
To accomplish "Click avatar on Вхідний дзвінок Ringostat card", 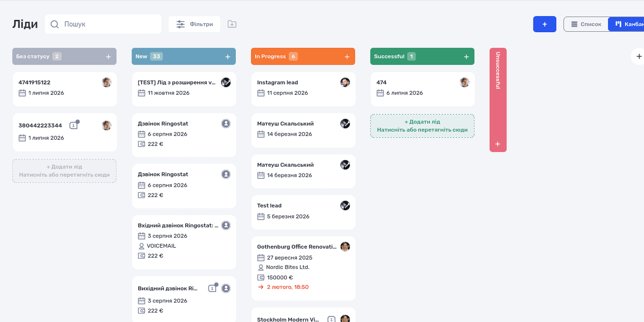I will 226,225.
